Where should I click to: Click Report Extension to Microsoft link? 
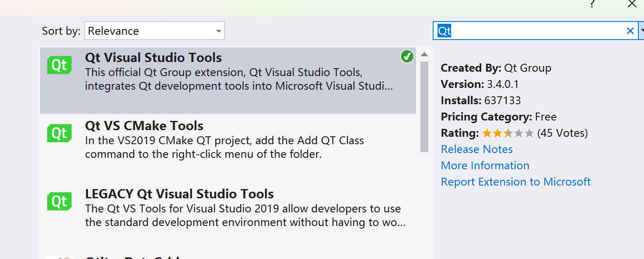[516, 182]
